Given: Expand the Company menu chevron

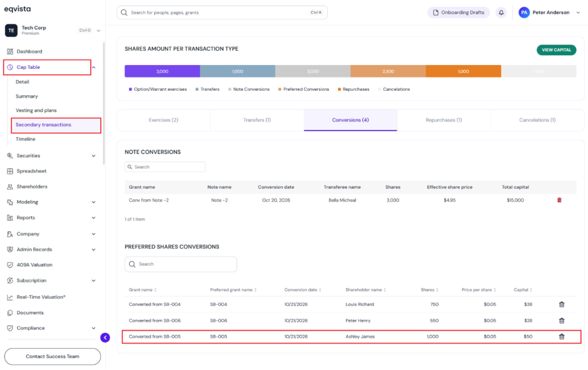Looking at the screenshot, I should pyautogui.click(x=94, y=234).
